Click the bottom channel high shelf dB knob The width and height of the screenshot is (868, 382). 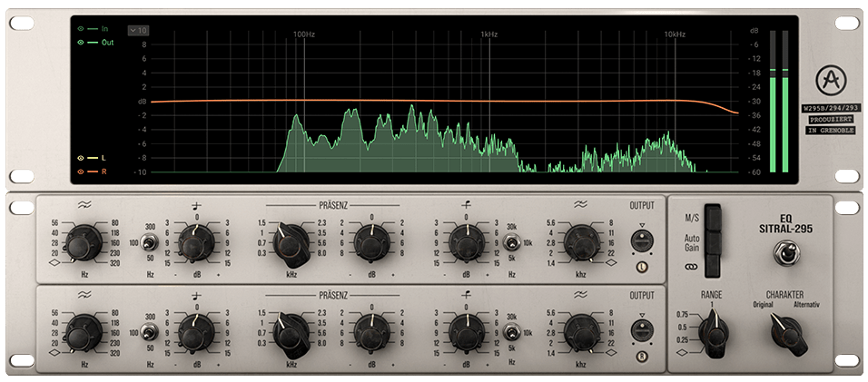point(466,331)
